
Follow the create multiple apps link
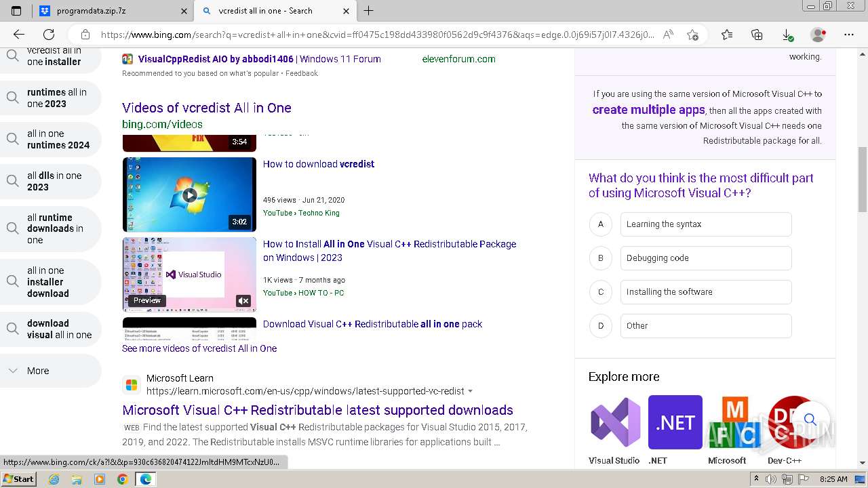tap(648, 110)
